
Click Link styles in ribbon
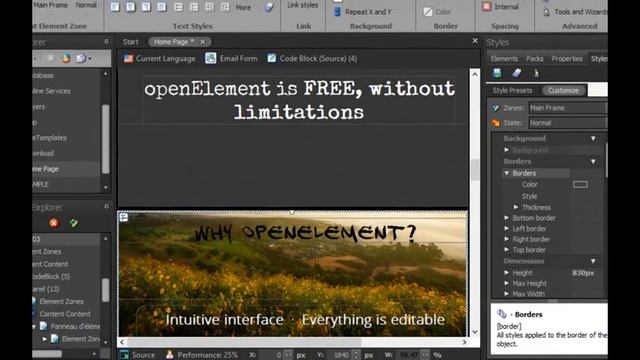click(x=303, y=5)
